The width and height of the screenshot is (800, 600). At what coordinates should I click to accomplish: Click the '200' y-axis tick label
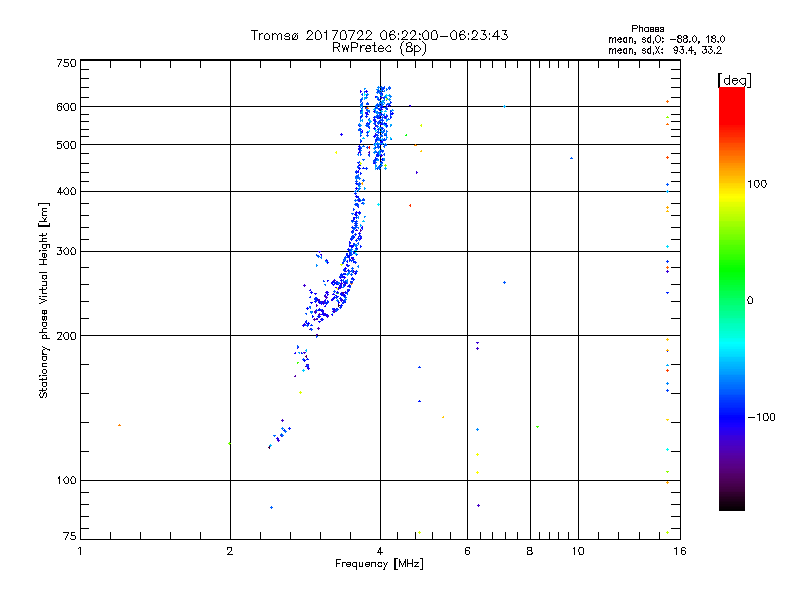click(x=66, y=336)
